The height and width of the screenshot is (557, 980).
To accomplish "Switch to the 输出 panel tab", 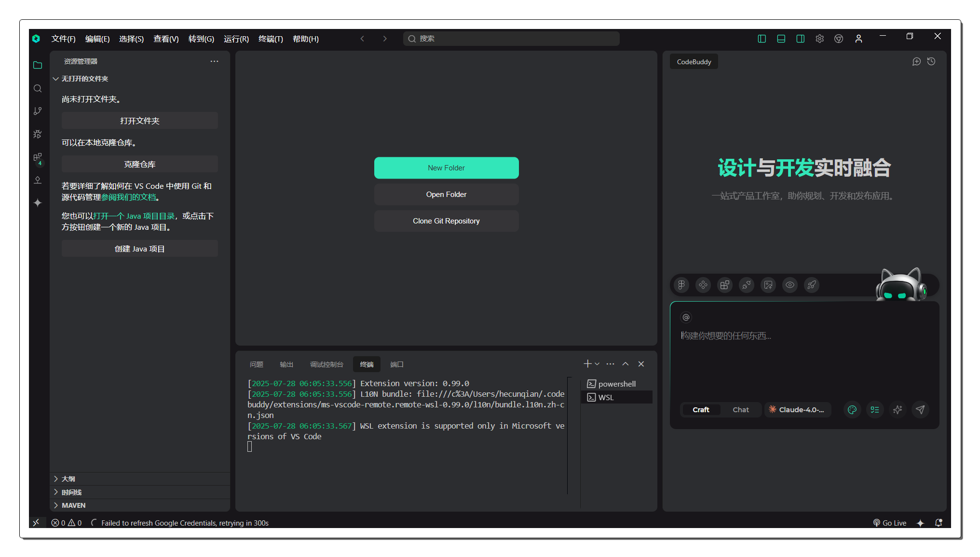I will tap(286, 364).
